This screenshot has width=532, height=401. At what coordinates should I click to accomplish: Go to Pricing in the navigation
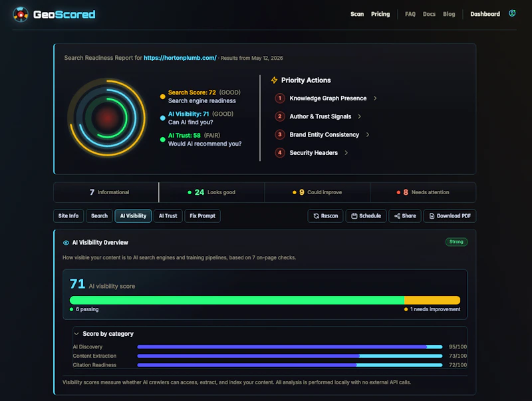pos(380,14)
